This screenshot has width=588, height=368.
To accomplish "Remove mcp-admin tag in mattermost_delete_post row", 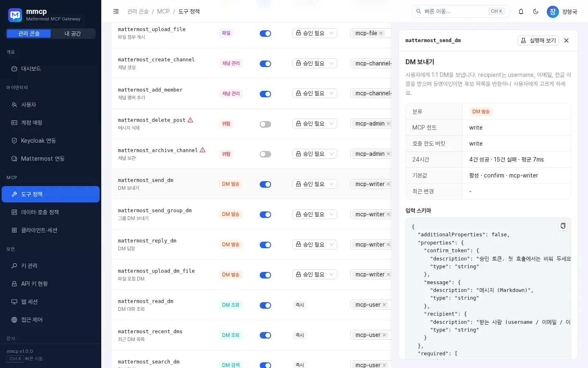I will 388,123.
